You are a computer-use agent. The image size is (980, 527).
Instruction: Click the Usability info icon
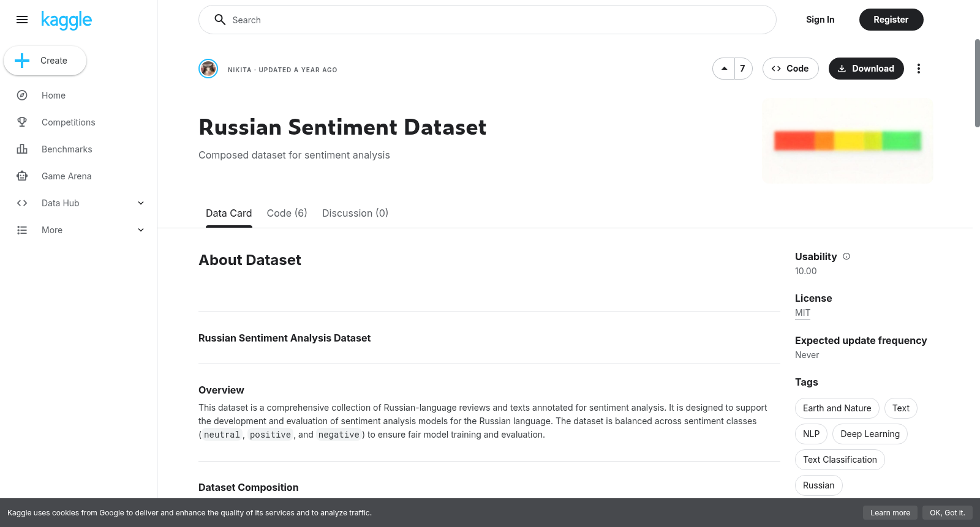[x=846, y=256]
